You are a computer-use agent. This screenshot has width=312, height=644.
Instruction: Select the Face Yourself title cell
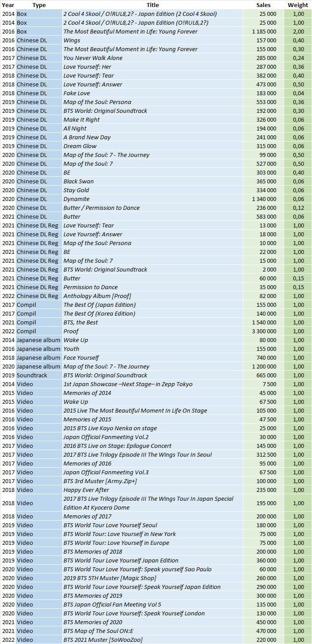point(81,357)
